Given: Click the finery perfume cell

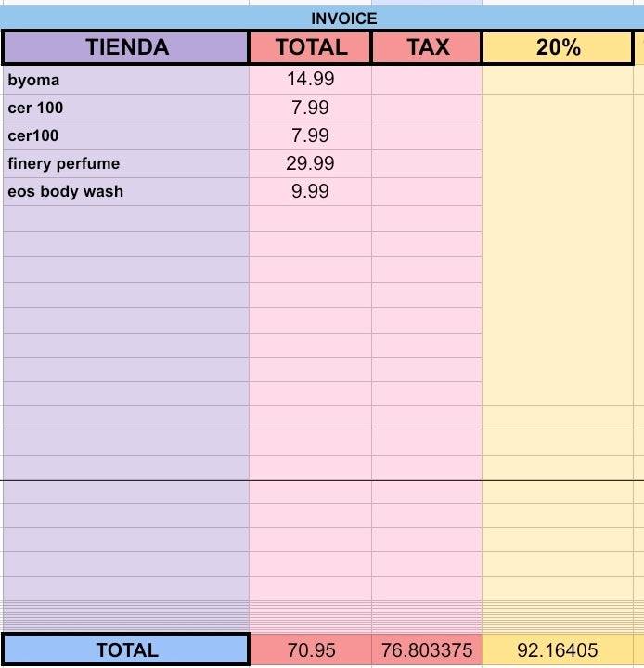Looking at the screenshot, I should pos(126,163).
